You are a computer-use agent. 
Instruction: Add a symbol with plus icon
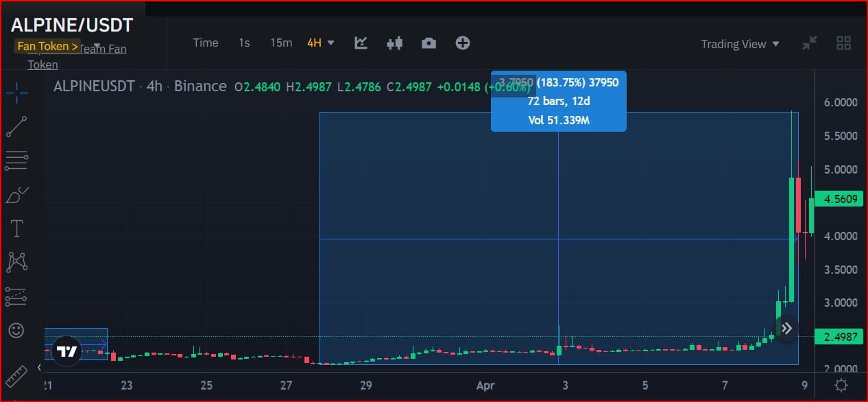point(463,43)
